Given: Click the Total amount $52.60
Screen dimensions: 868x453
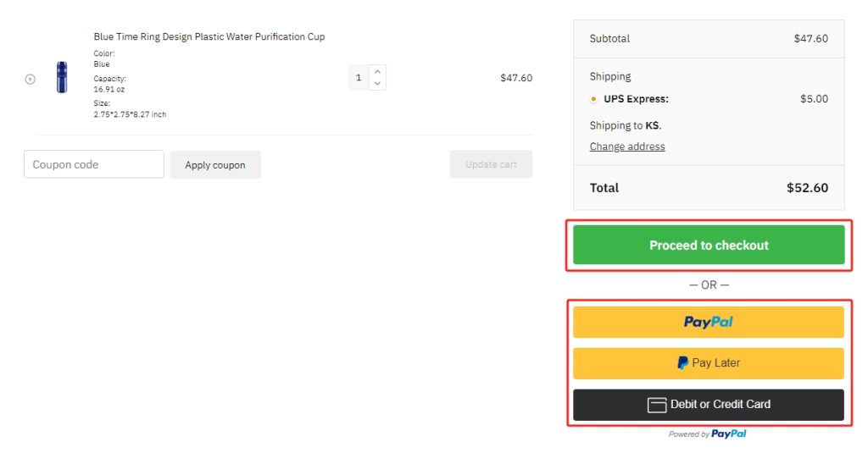Looking at the screenshot, I should [x=807, y=187].
